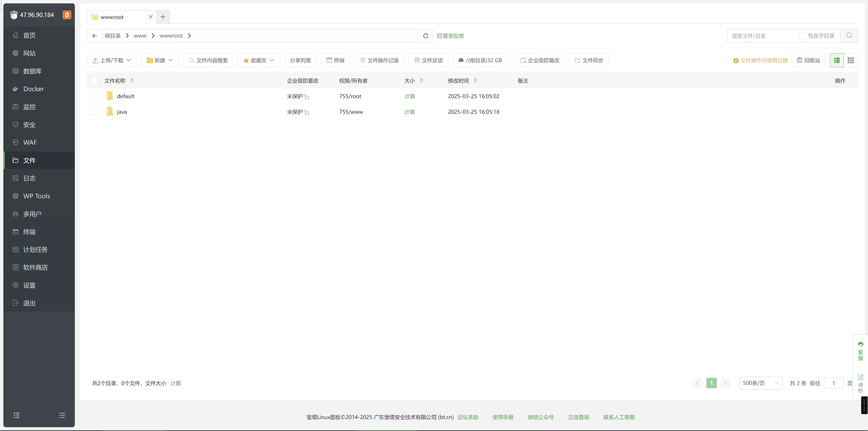
Task: Open the 论坛求助 forum link
Action: (468, 417)
